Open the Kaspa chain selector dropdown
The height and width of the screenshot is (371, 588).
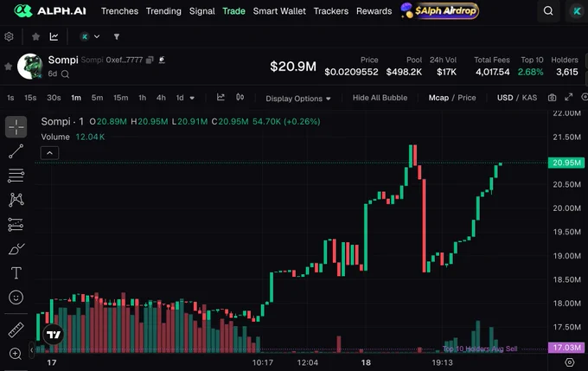pyautogui.click(x=90, y=37)
